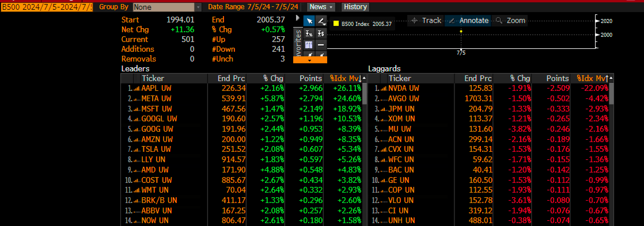This screenshot has width=644, height=226.
Task: Choose the line drawing pencil tool
Action: [321, 21]
